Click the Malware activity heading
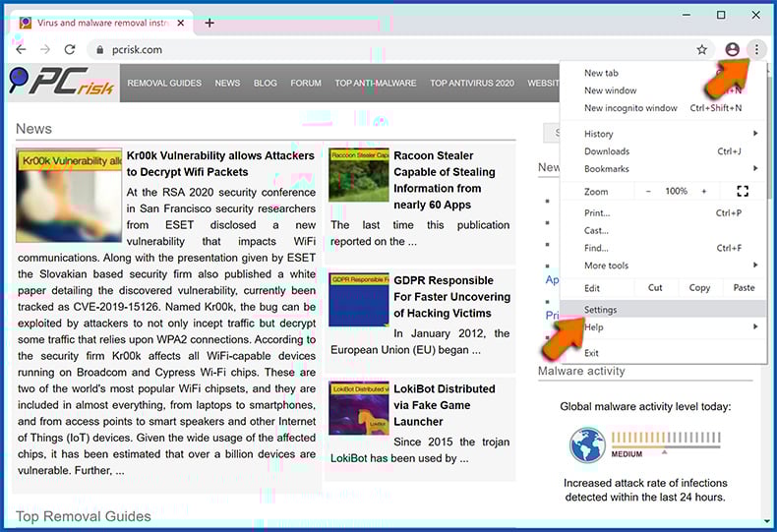The width and height of the screenshot is (777, 532). coord(581,371)
